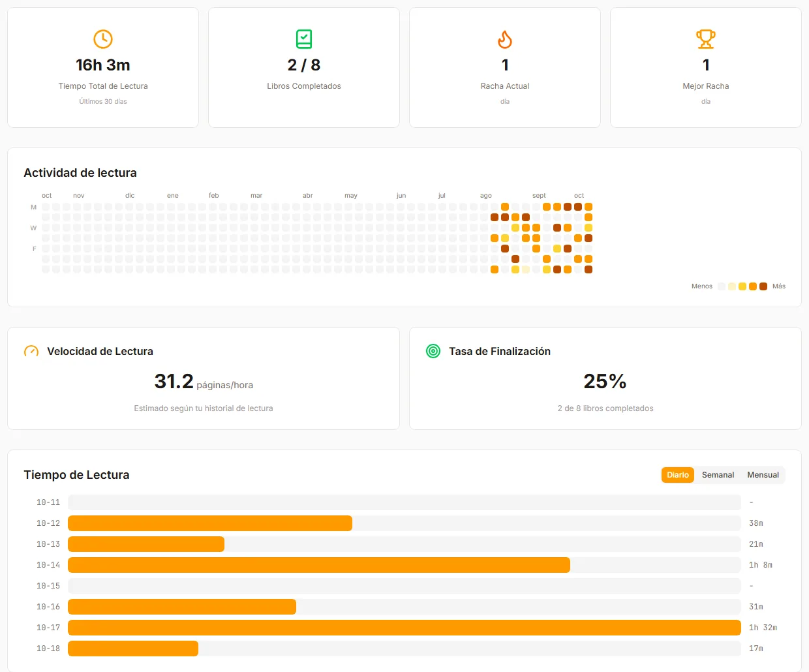Select the Diario tab
The image size is (809, 672).
pyautogui.click(x=678, y=475)
